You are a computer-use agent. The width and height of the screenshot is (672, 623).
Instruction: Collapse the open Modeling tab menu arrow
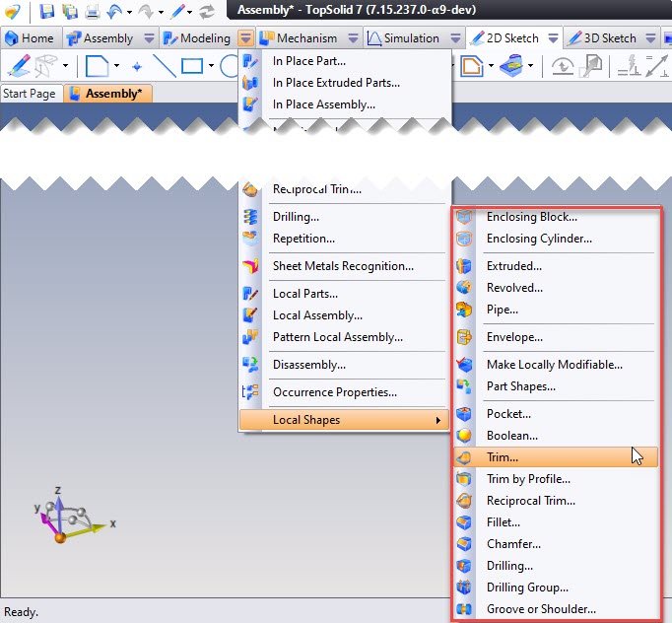tap(245, 38)
